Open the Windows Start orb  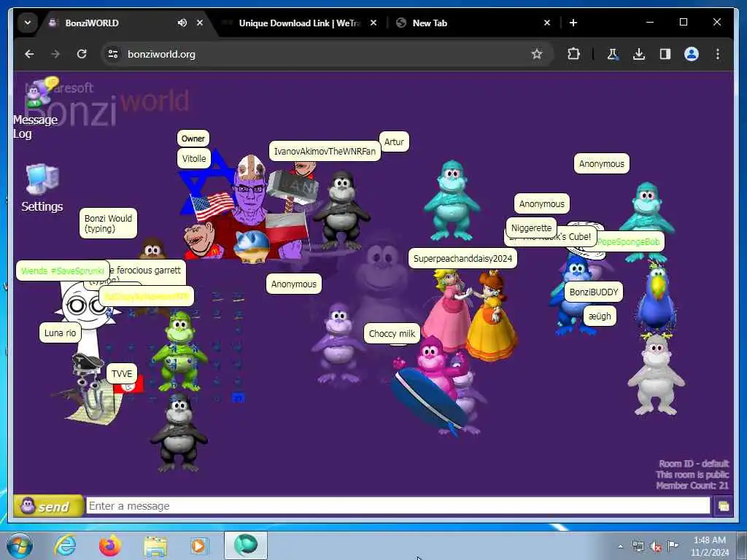click(x=20, y=545)
